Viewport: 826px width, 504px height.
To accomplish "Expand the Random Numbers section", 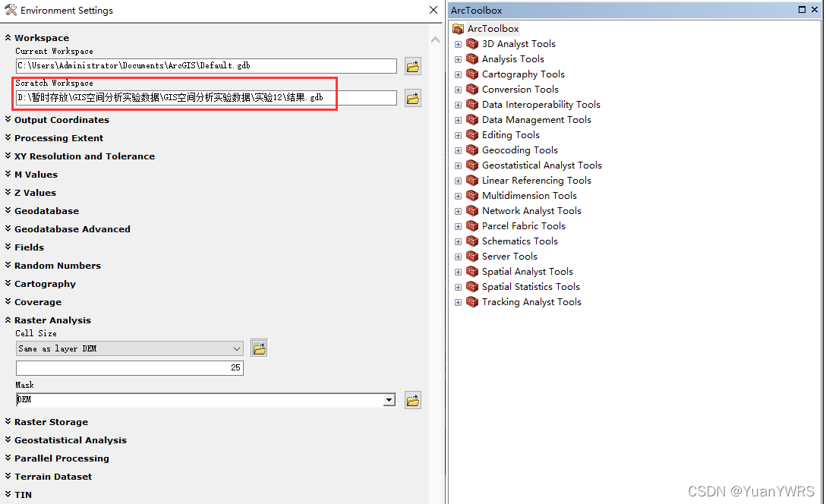I will [x=8, y=265].
